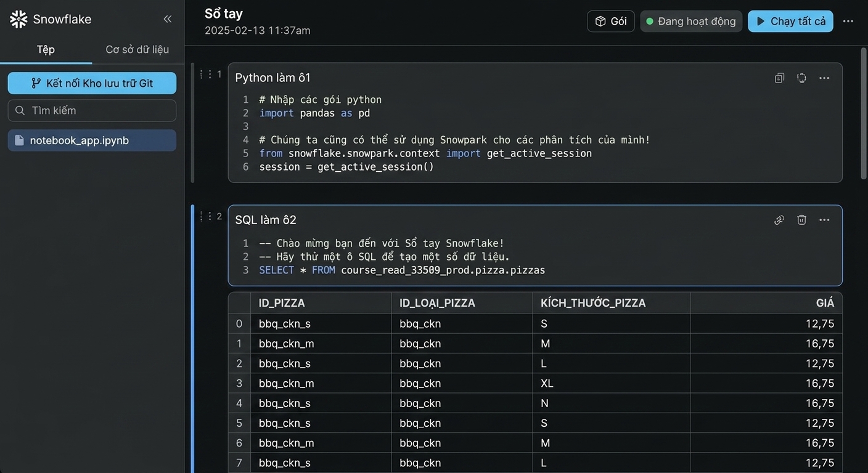Click the SQL làm ô2 cell title
Screen dimensions: 868x473
(266, 220)
